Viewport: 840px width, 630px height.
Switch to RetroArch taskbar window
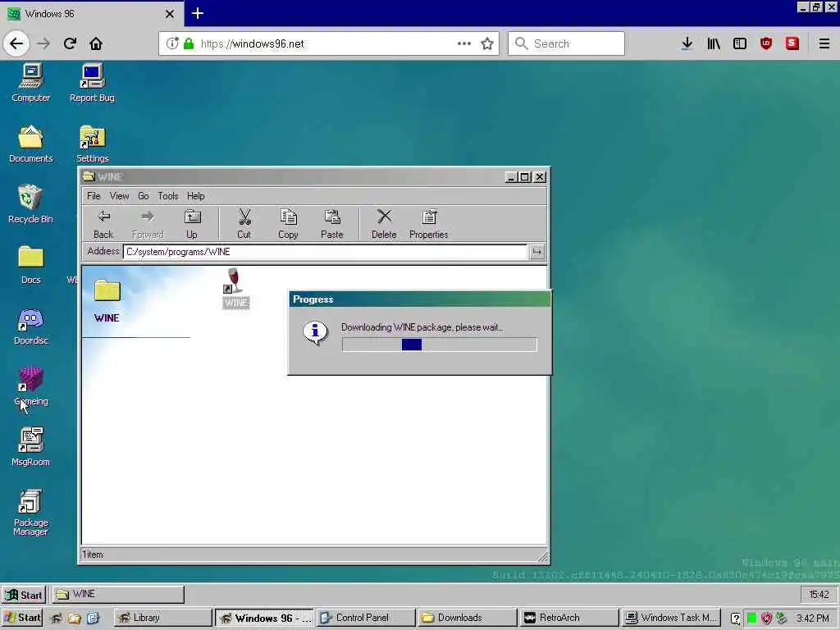[569, 618]
